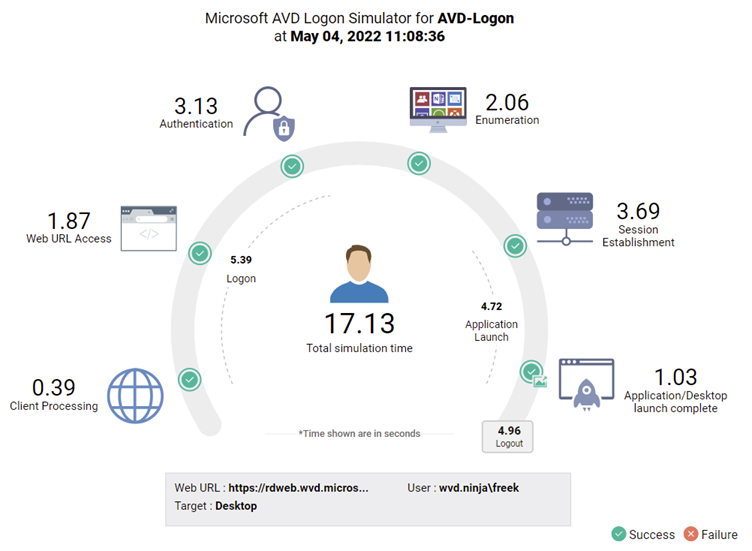Click the Authentication user-with-lock icon
Image resolution: width=752 pixels, height=551 pixels.
tap(269, 114)
